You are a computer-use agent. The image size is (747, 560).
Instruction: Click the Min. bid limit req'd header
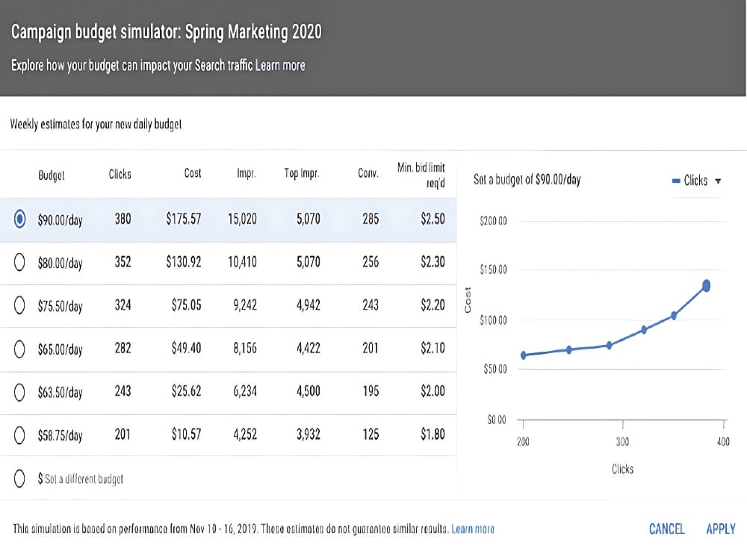(421, 175)
